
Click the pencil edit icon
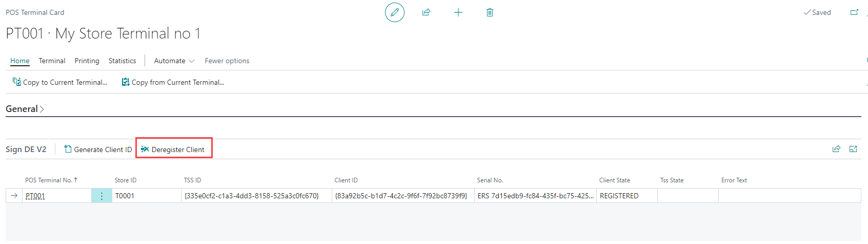point(395,12)
